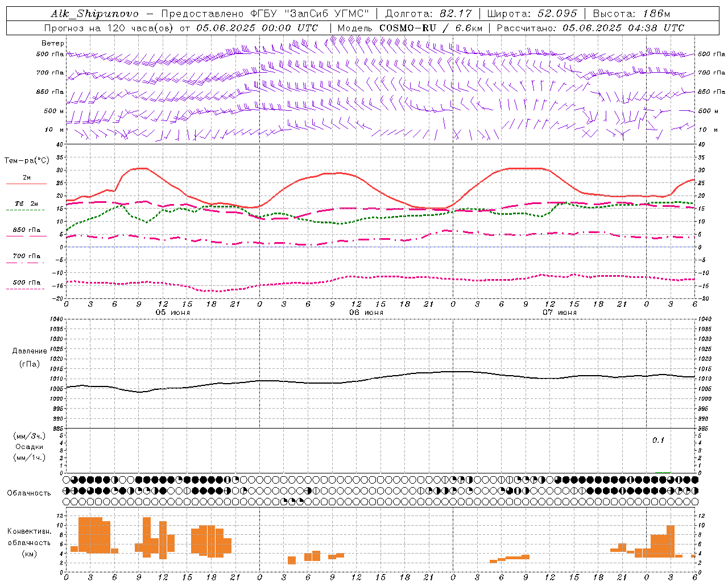Click the '(мм/1ч.)' precipitation unit label
The image size is (728, 582).
pyautogui.click(x=30, y=458)
